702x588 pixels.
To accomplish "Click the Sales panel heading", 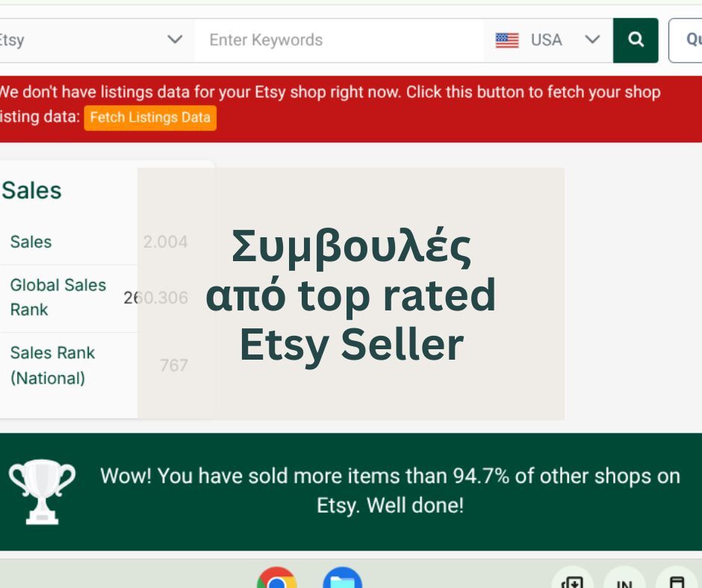I will 31,190.
